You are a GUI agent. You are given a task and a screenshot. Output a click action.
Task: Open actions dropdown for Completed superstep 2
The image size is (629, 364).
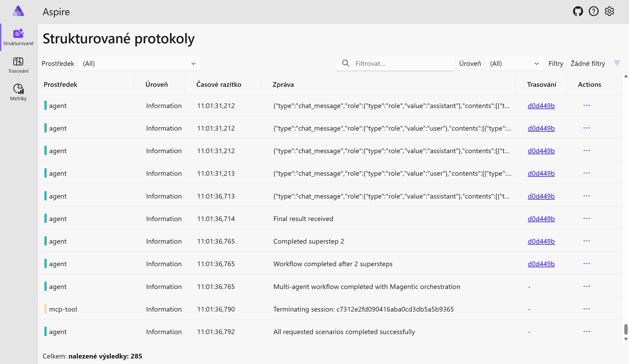[x=586, y=241]
